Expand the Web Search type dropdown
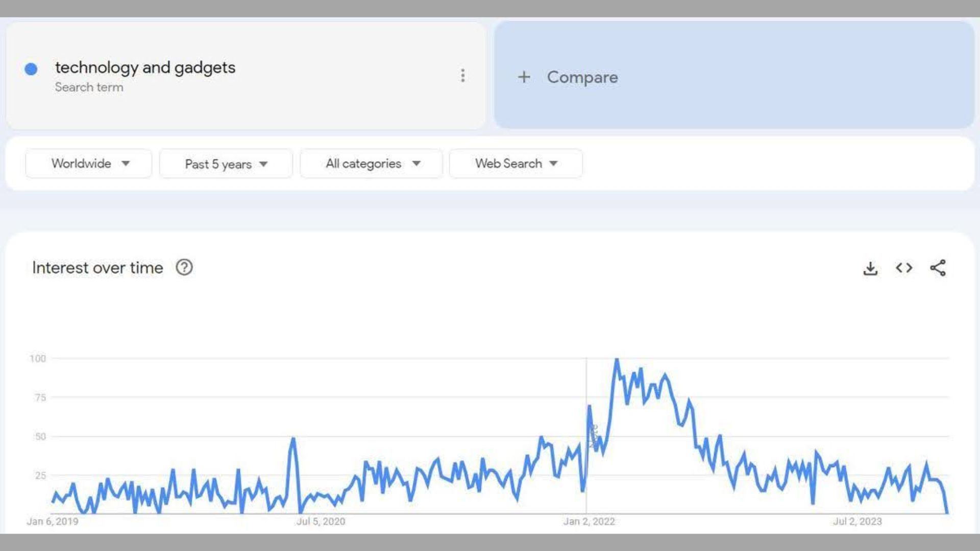Viewport: 980px width, 551px height. click(516, 164)
